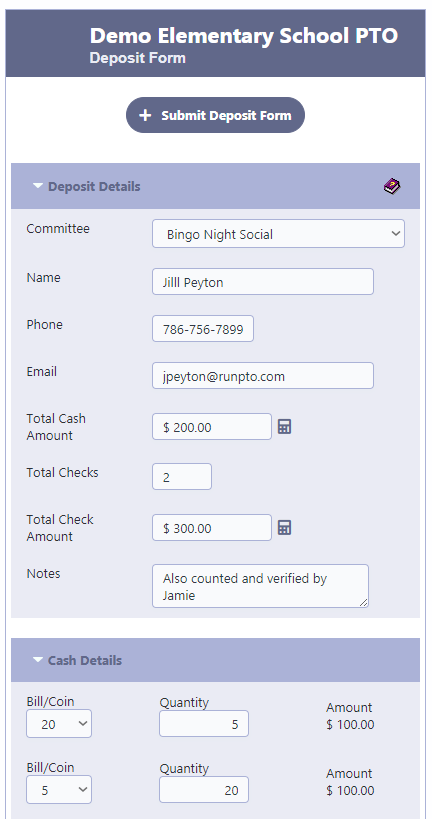432x819 pixels.
Task: Collapse the Deposit Details section
Action: [x=38, y=186]
